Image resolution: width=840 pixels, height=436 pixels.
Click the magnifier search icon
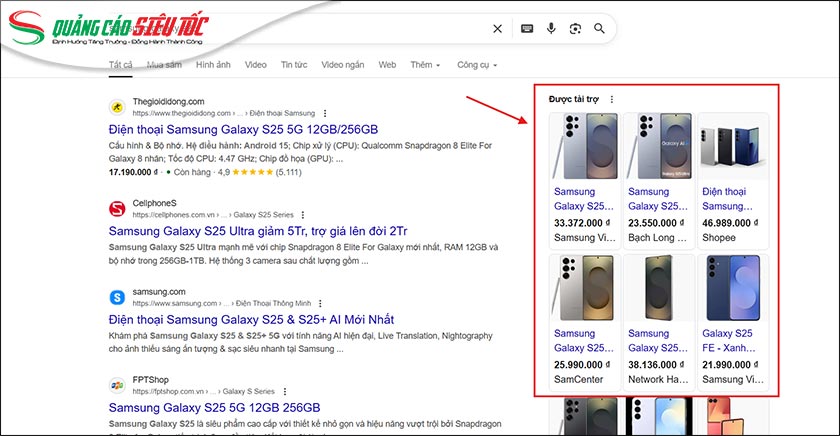point(599,28)
